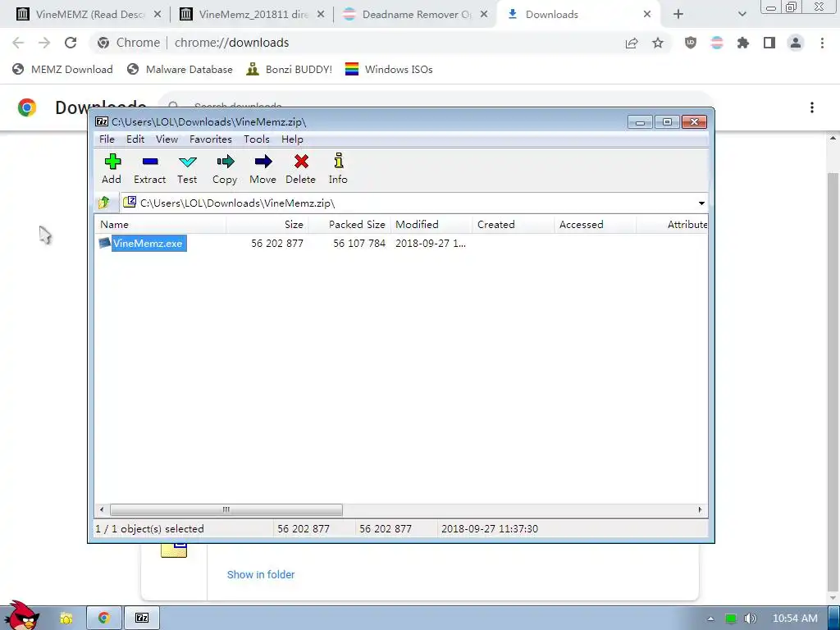Click the share page icon in address bar
Viewport: 840px width, 630px height.
[x=632, y=43]
